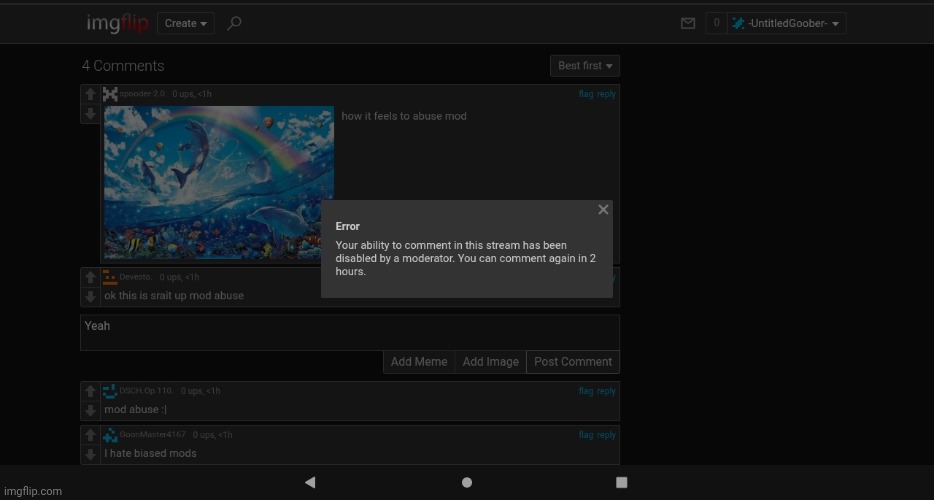Click the search magnifier icon
Screen dimensions: 934x500
(x=234, y=23)
